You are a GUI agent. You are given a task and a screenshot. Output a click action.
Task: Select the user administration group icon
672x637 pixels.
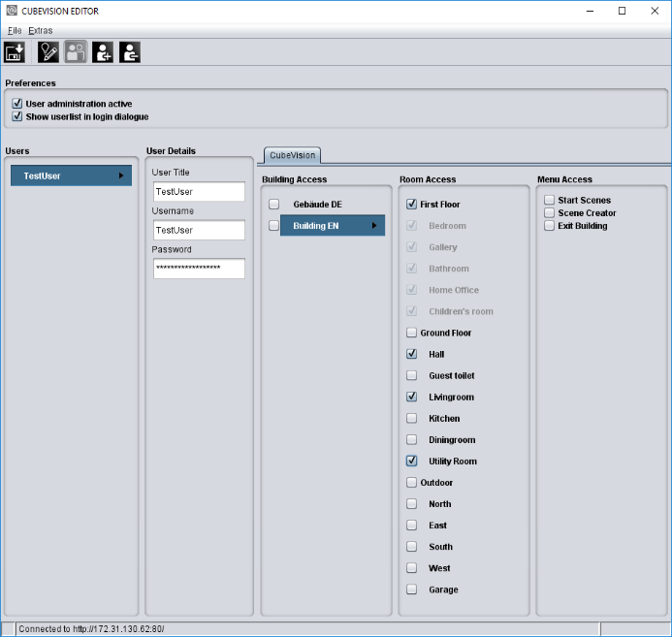click(76, 52)
